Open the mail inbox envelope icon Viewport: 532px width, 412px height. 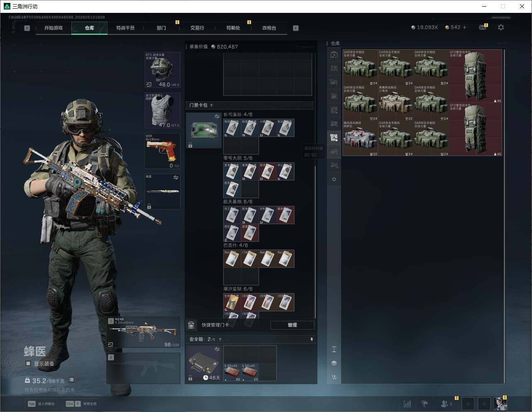pos(482,27)
